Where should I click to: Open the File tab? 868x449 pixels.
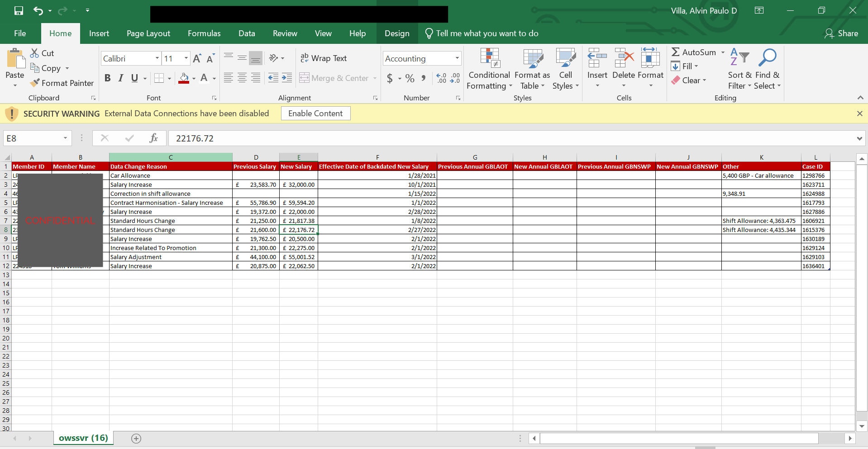point(20,33)
